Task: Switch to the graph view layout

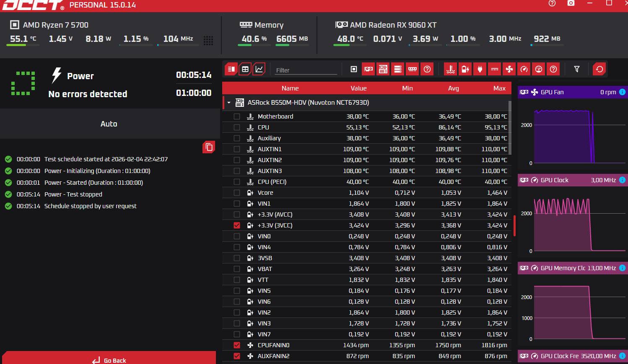Action: click(260, 69)
